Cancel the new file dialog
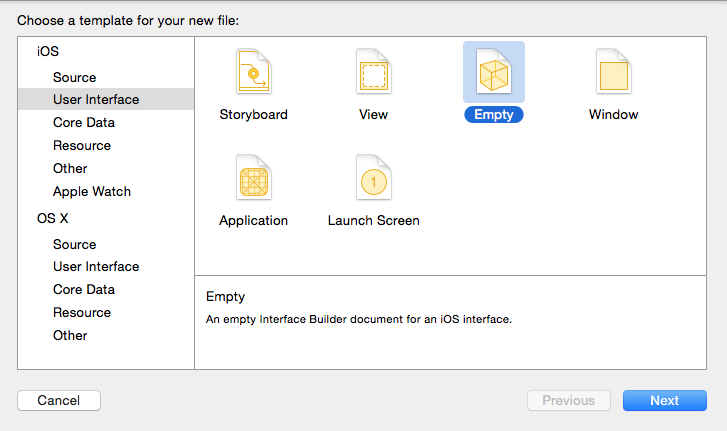The width and height of the screenshot is (727, 431). point(59,400)
